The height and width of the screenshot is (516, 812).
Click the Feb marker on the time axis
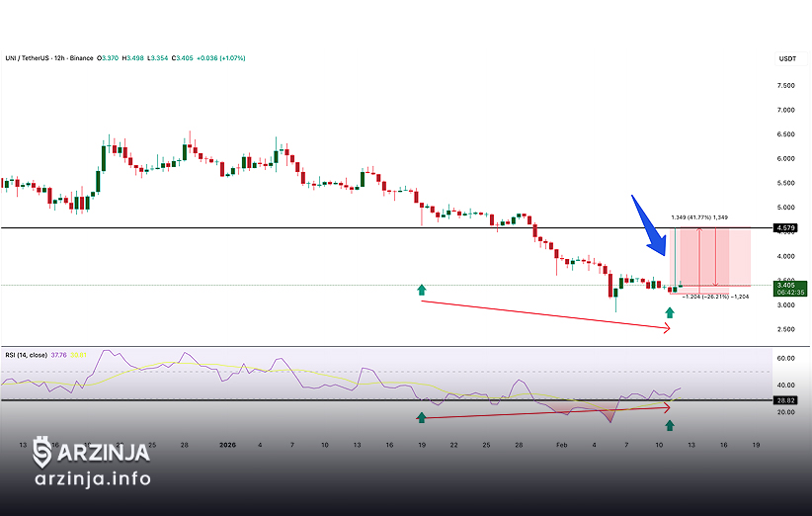(561, 446)
